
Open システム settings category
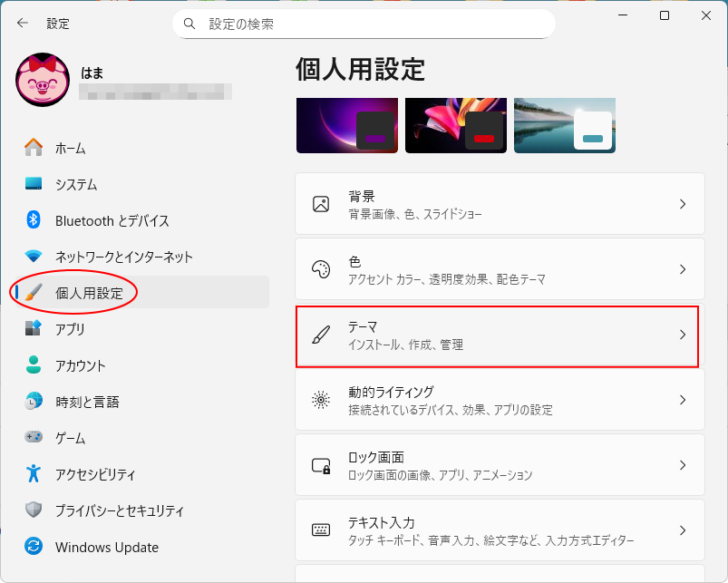pyautogui.click(x=142, y=184)
